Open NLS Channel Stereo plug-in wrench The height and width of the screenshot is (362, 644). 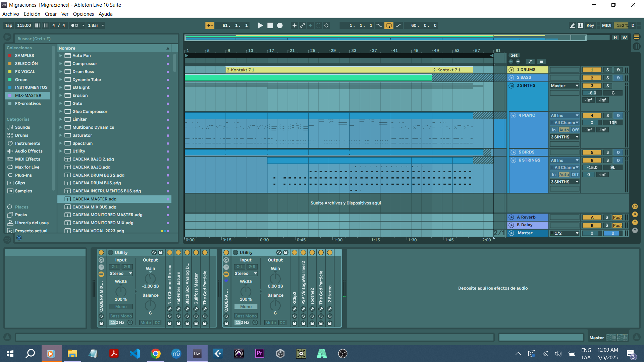(170, 309)
